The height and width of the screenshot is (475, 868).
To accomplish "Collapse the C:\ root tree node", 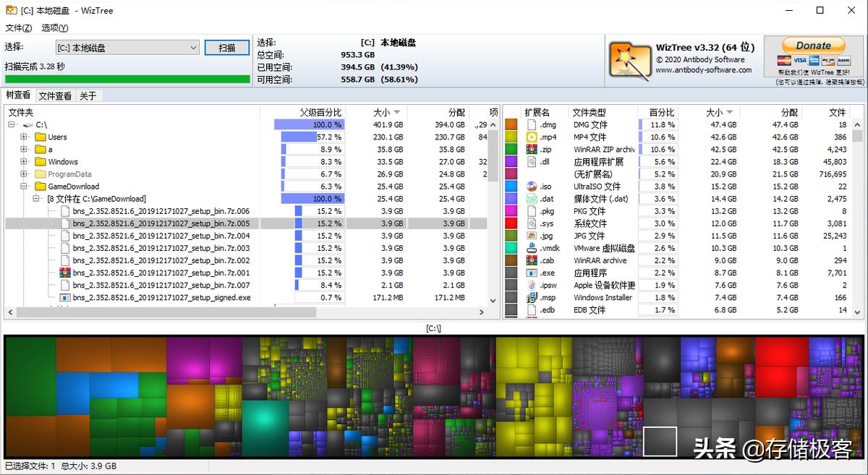I will point(11,124).
